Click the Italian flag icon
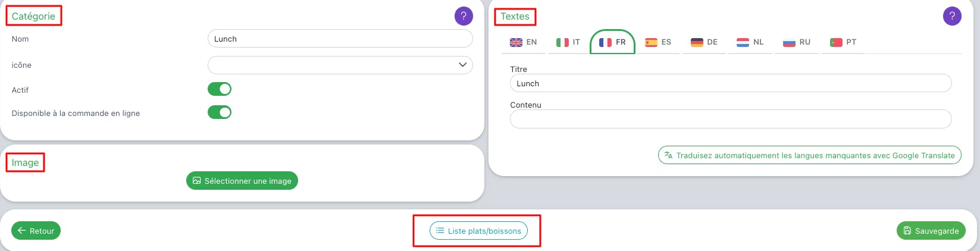980x251 pixels. click(562, 42)
